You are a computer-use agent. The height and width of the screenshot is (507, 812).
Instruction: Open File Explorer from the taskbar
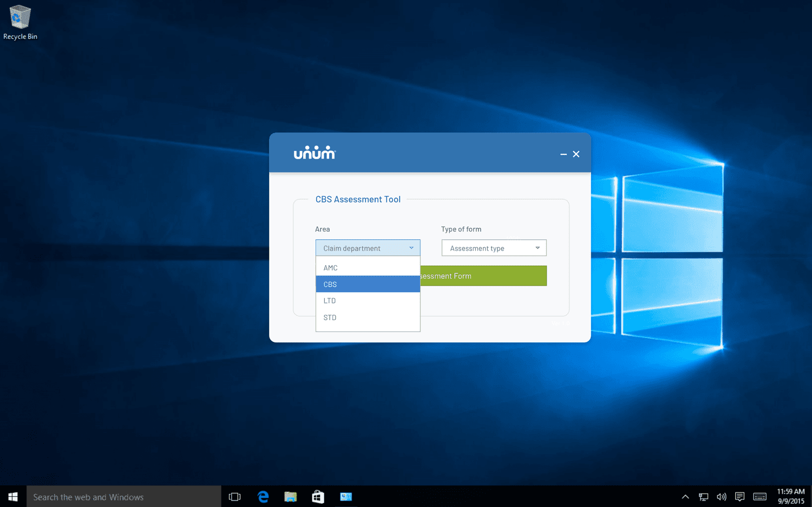click(291, 497)
